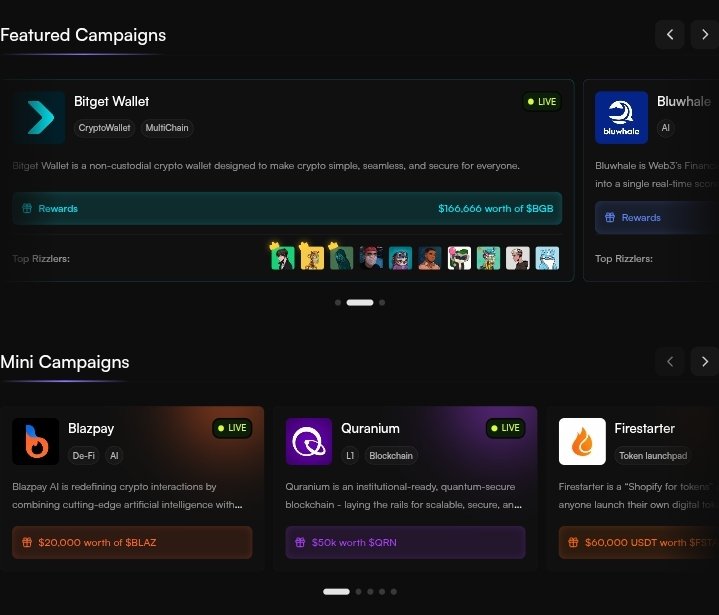Jump to third Featured Campaigns pagination dot

382,302
